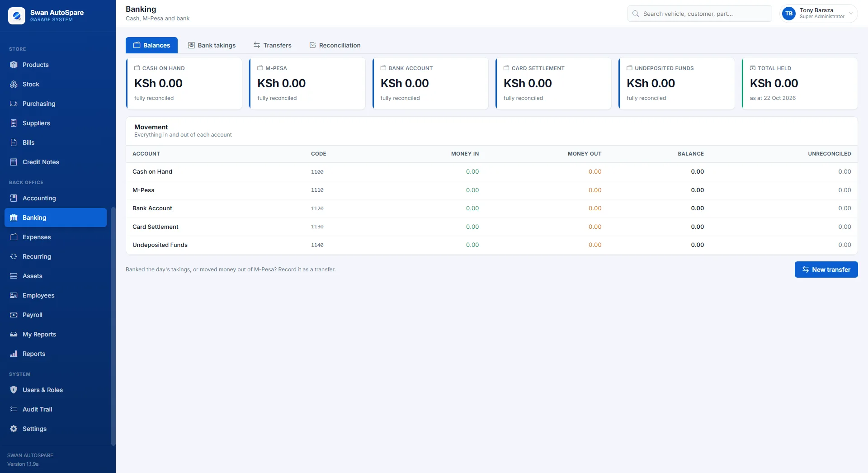This screenshot has height=473, width=868.
Task: Click the search magnifier icon
Action: click(x=636, y=14)
